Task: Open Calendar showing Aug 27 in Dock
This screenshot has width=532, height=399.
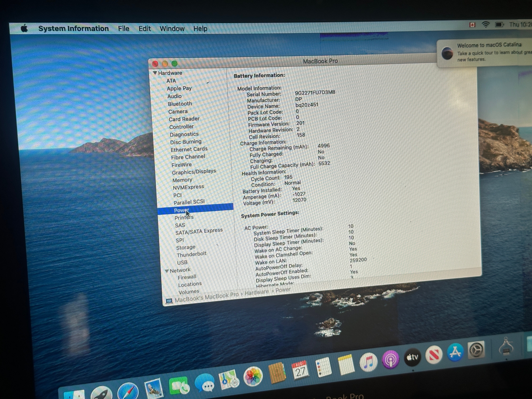Action: click(x=300, y=370)
